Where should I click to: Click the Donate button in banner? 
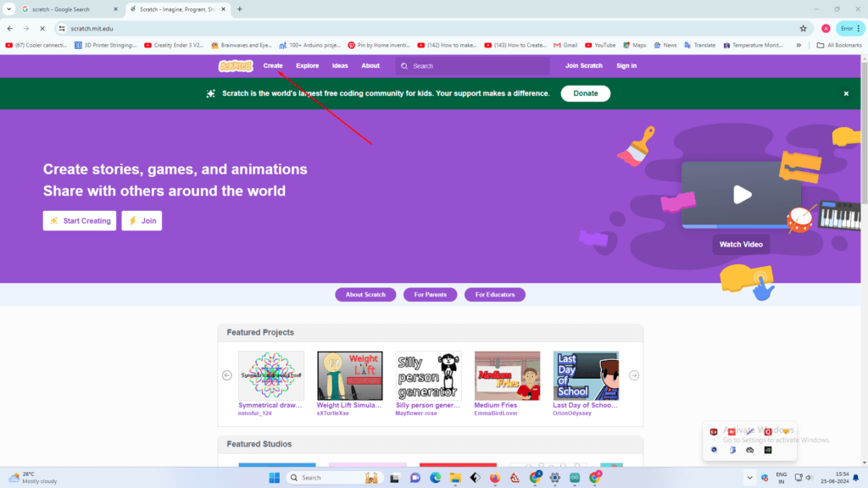click(x=585, y=93)
